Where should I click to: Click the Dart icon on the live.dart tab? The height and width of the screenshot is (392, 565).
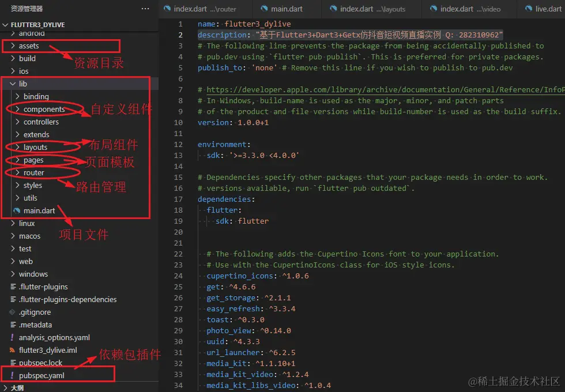(529, 9)
